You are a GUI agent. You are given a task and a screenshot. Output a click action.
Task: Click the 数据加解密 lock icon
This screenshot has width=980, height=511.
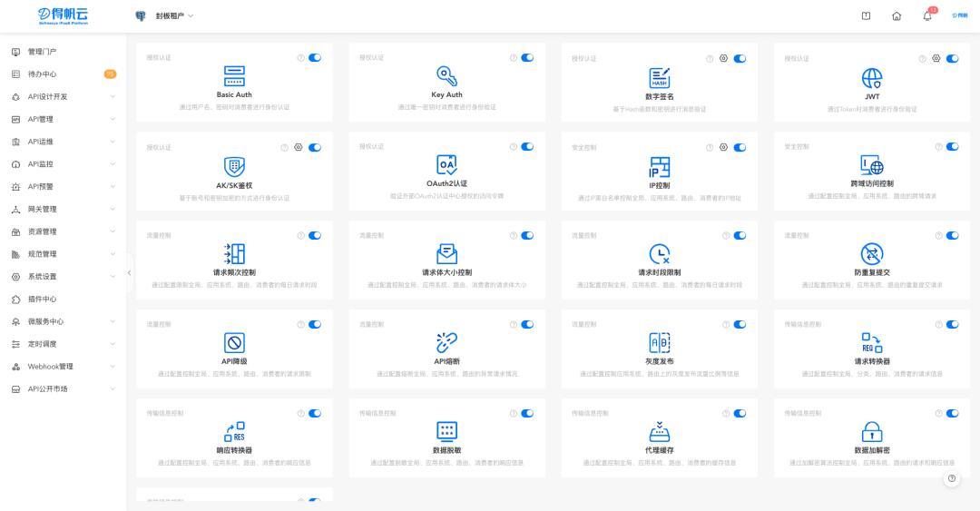(x=871, y=431)
